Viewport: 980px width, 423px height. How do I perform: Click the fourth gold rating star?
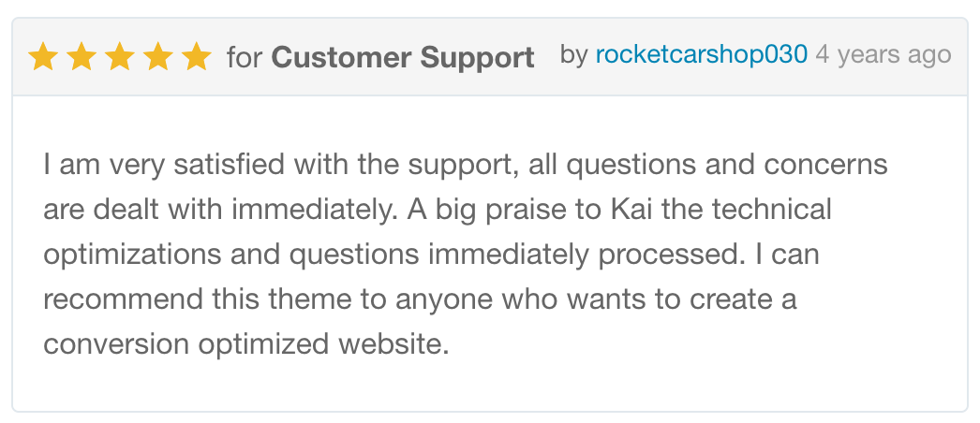tap(157, 57)
